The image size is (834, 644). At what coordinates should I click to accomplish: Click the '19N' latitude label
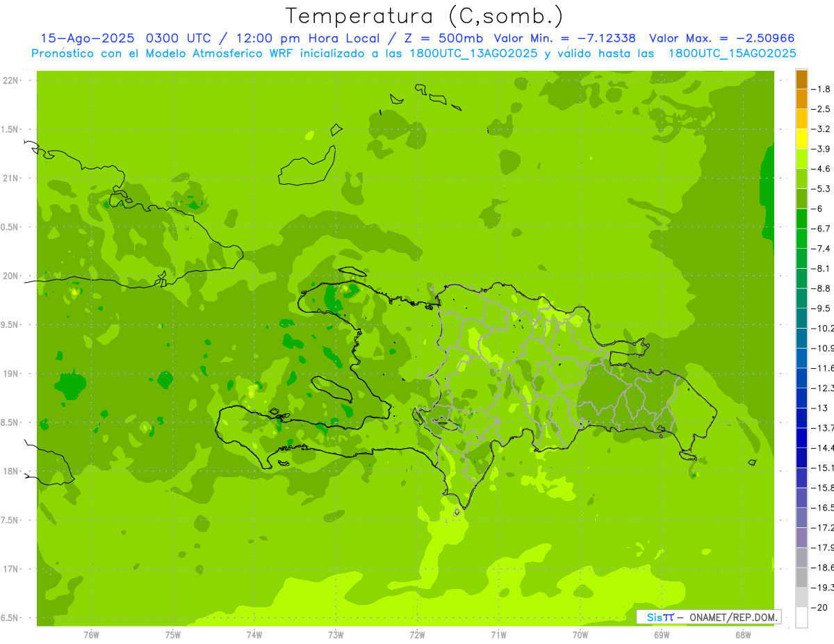click(10, 374)
